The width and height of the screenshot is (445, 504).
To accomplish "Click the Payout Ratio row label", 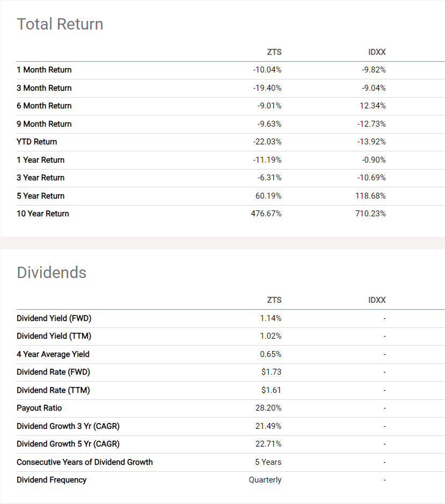I will [39, 408].
